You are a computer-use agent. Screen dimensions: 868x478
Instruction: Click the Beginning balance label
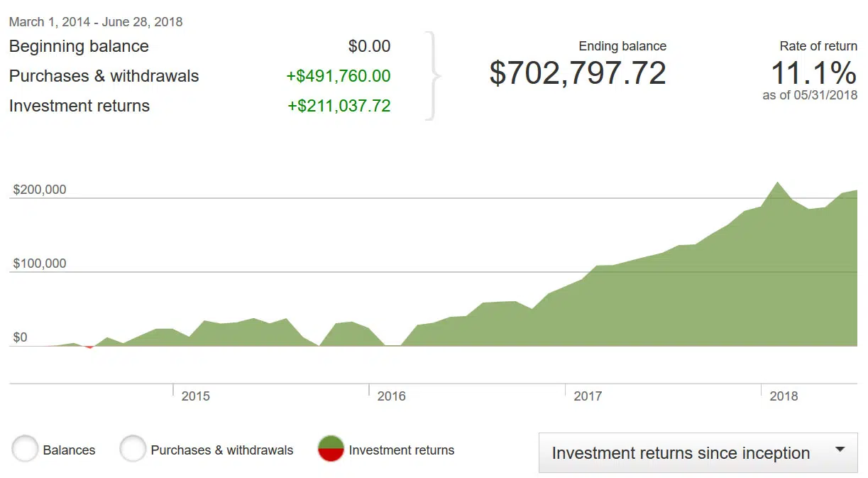[79, 46]
